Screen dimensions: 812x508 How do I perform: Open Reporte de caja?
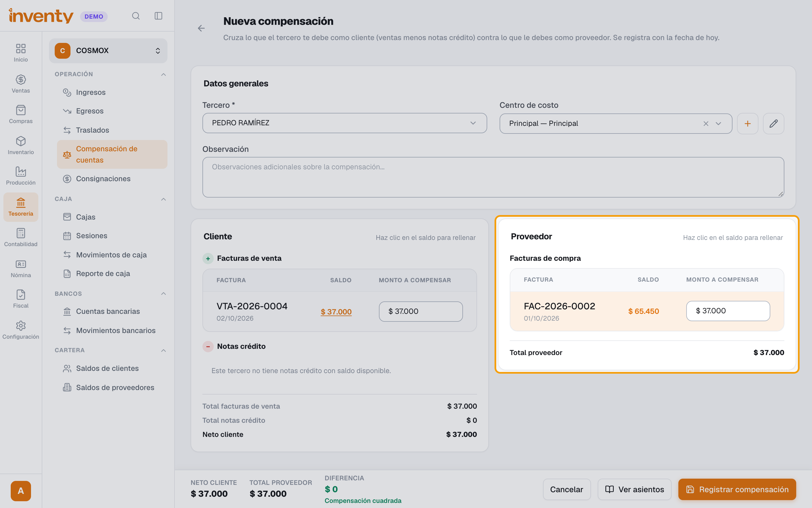pos(112,273)
